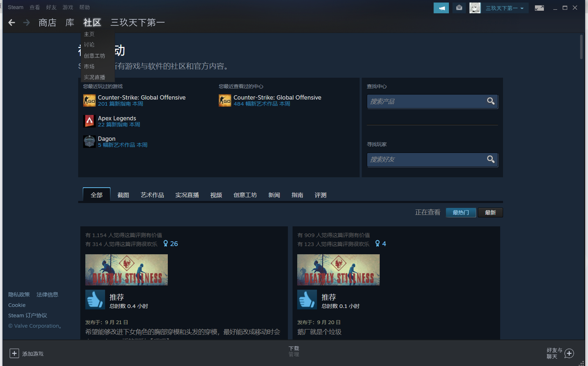588x366 pixels.
Task: Open the announcements megaphone icon
Action: click(x=441, y=8)
